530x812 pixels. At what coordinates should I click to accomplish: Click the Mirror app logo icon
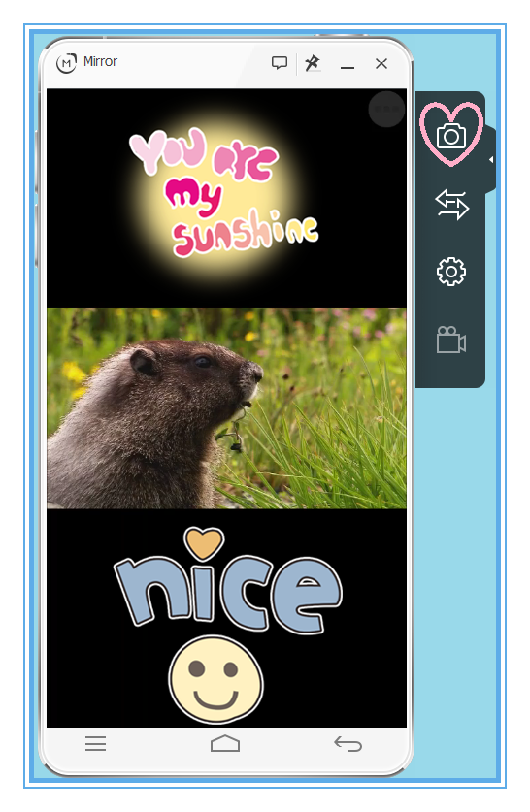(x=66, y=63)
